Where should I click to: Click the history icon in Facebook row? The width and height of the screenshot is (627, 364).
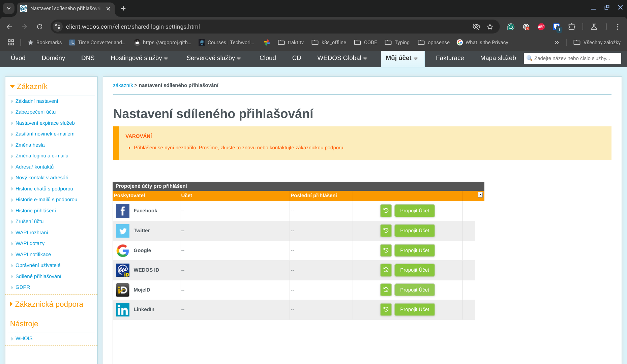coord(386,211)
